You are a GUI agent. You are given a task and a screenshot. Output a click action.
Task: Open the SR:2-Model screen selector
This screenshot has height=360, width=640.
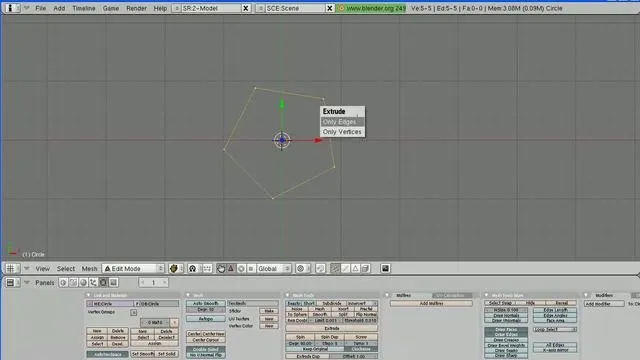(207, 8)
